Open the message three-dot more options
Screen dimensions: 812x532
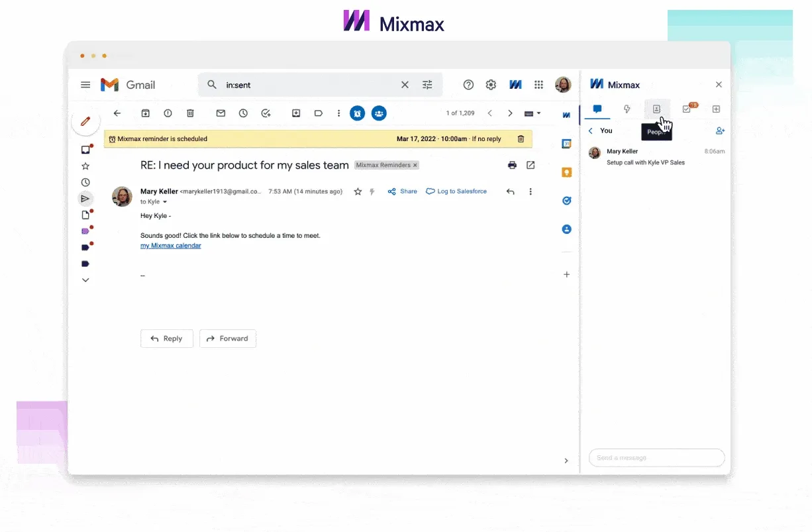[531, 191]
